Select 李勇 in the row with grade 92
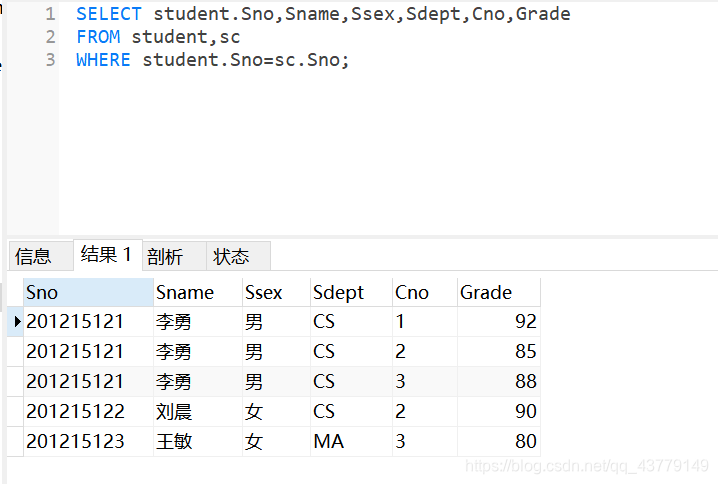This screenshot has width=718, height=484. coord(198,322)
